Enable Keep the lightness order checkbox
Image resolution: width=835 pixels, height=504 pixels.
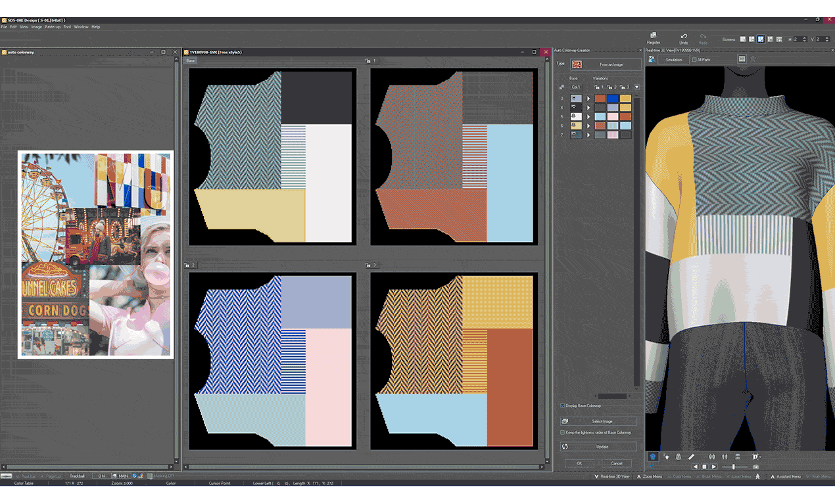click(x=562, y=432)
